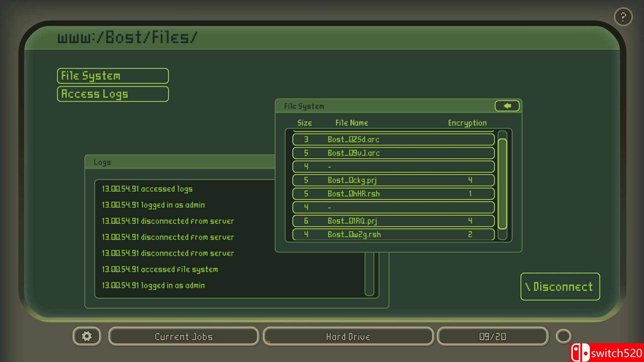Click the Logs panel scrollbar

coord(369,275)
